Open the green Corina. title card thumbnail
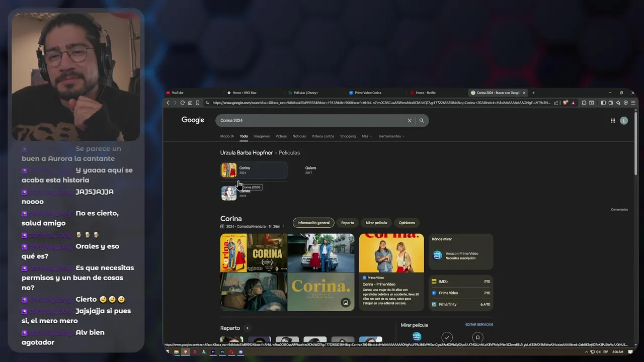 click(321, 292)
